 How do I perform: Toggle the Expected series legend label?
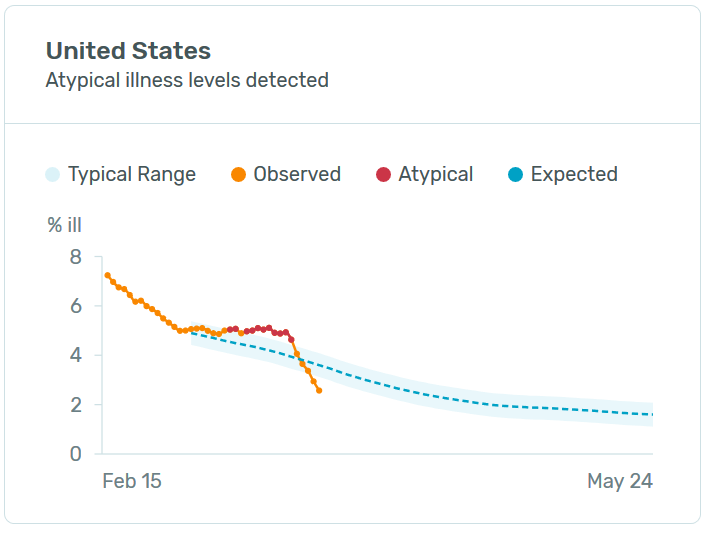point(574,175)
